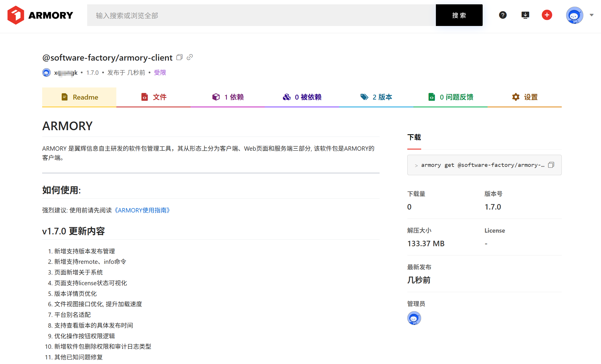Switch to the 文件 tab

154,97
